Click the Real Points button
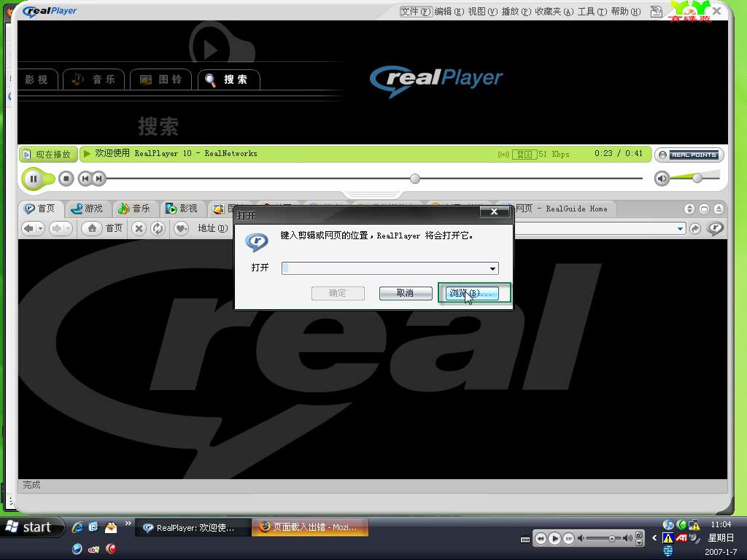 coord(689,155)
